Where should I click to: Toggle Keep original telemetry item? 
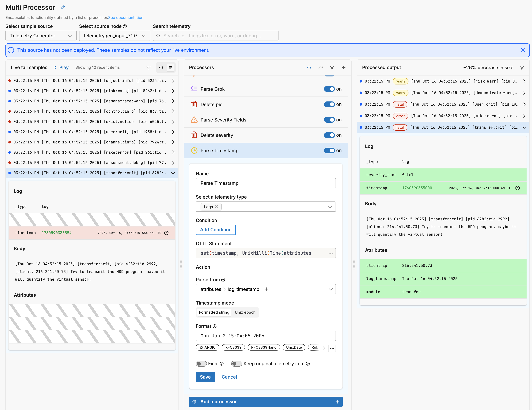[237, 364]
